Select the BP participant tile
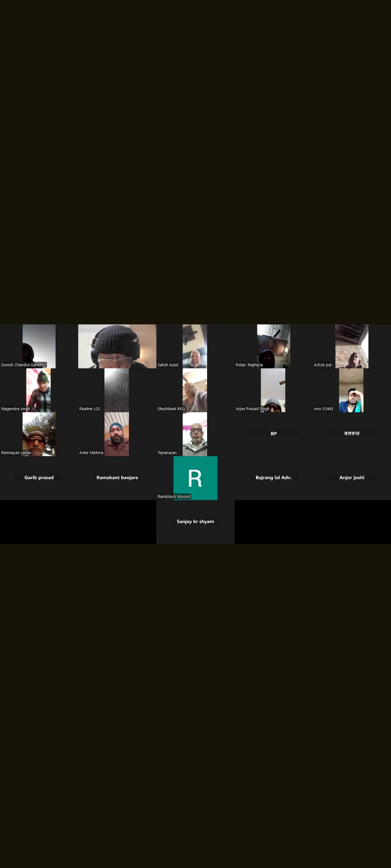The height and width of the screenshot is (868, 391). coord(274,434)
